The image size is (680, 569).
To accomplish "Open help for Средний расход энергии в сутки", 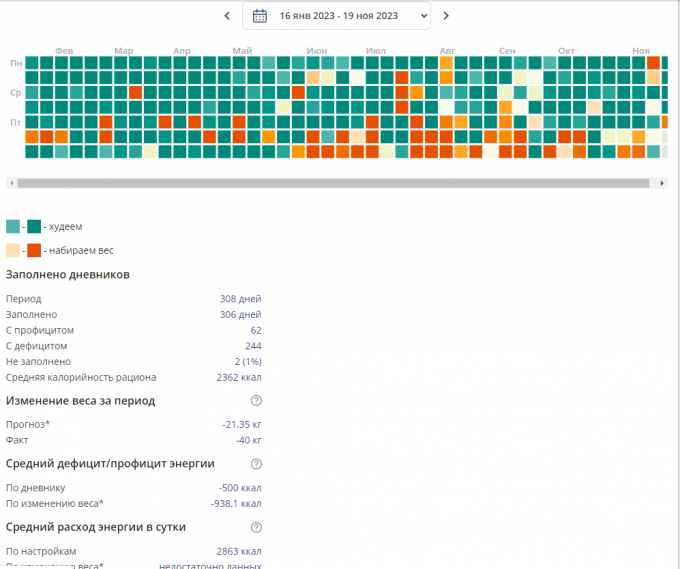I will pos(256,527).
